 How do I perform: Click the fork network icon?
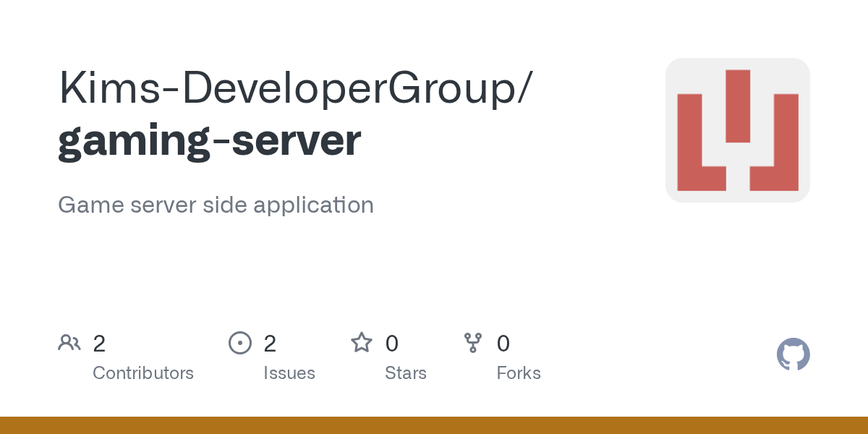pos(473,343)
